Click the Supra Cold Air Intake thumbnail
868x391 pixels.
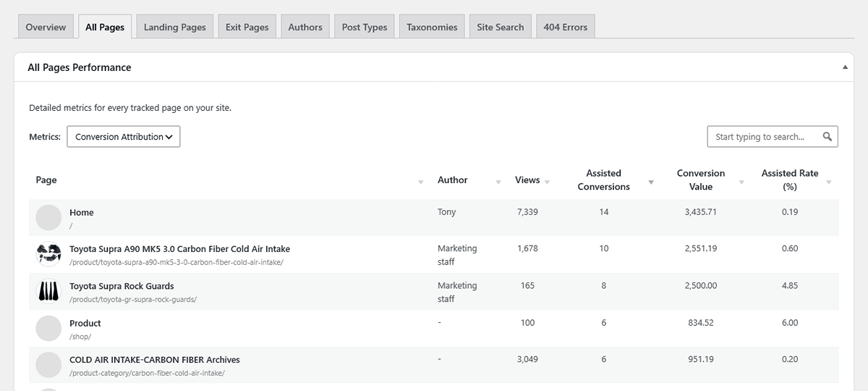click(x=48, y=254)
